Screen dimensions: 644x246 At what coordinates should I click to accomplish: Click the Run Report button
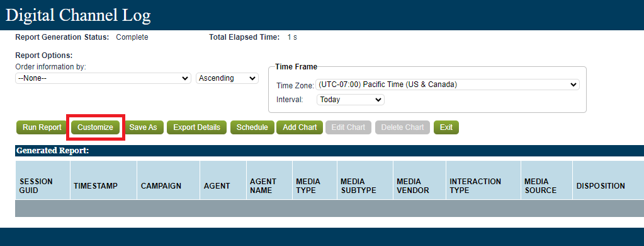pyautogui.click(x=42, y=127)
